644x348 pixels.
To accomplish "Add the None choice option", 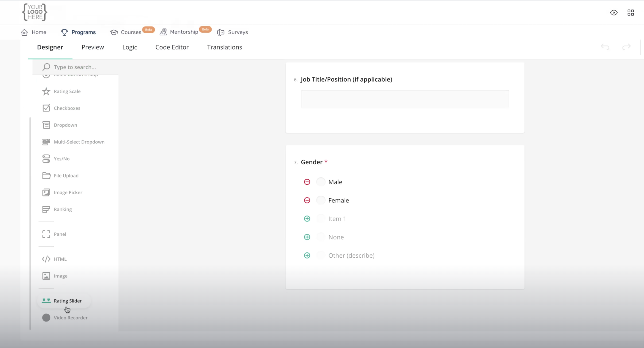I will (307, 237).
